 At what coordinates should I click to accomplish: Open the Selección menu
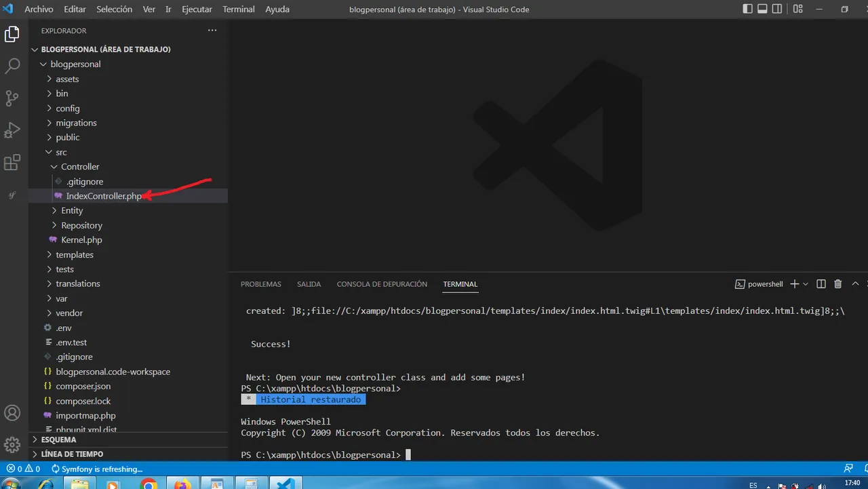115,9
